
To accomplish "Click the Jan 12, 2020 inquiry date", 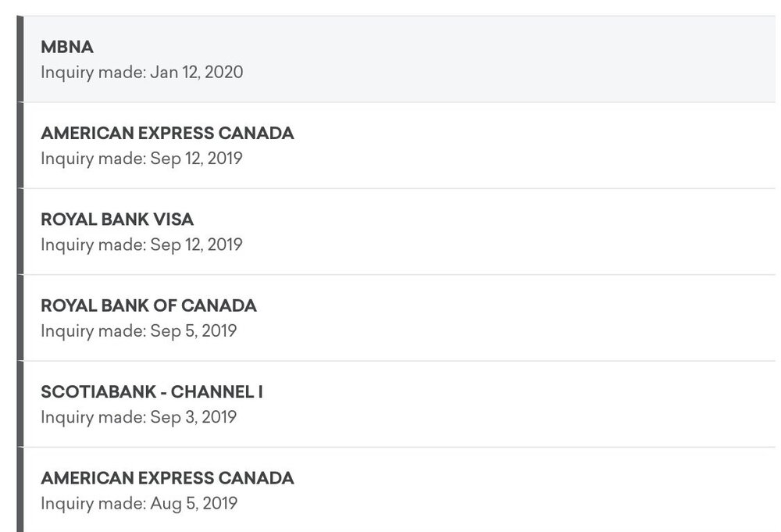I will click(x=141, y=73).
